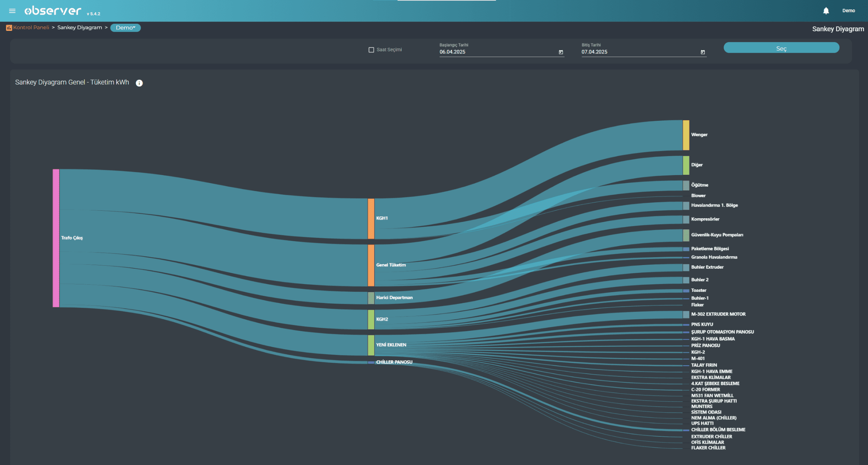This screenshot has height=465, width=868.
Task: Click the Observer logo
Action: coord(53,11)
